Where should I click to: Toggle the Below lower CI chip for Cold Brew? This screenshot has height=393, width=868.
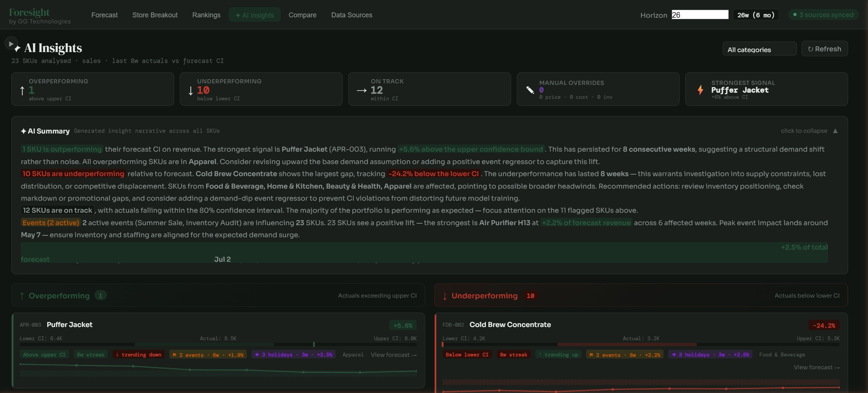tap(467, 355)
